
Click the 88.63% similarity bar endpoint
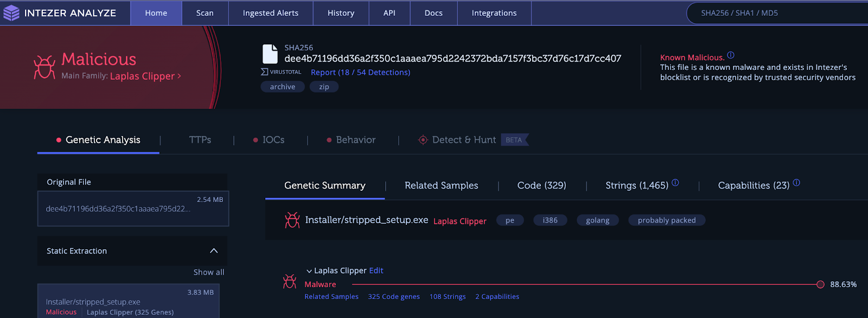click(x=820, y=284)
